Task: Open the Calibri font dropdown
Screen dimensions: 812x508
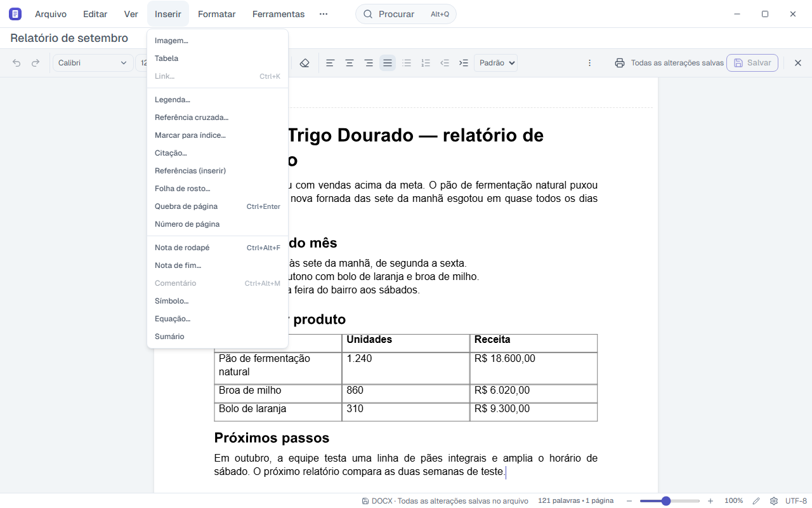Action: [x=92, y=63]
